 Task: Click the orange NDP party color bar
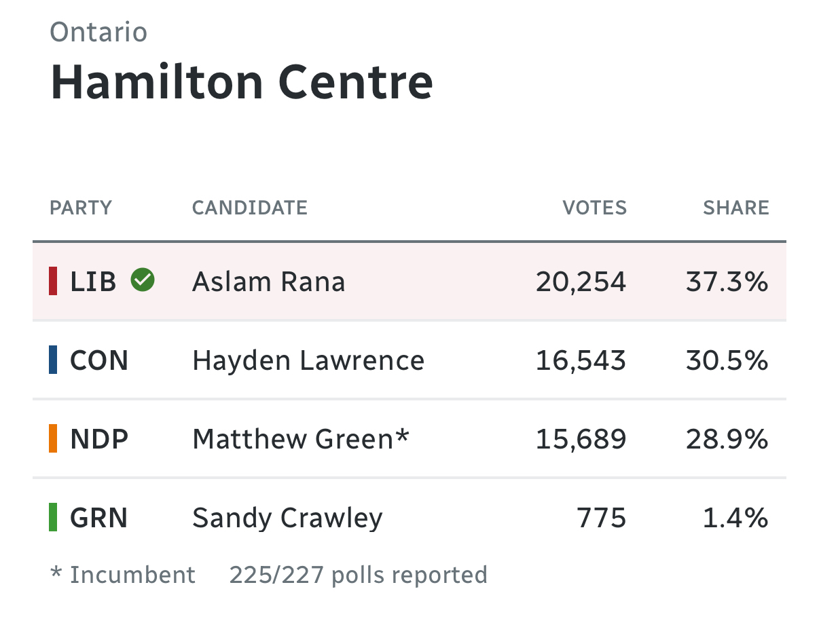click(x=53, y=438)
